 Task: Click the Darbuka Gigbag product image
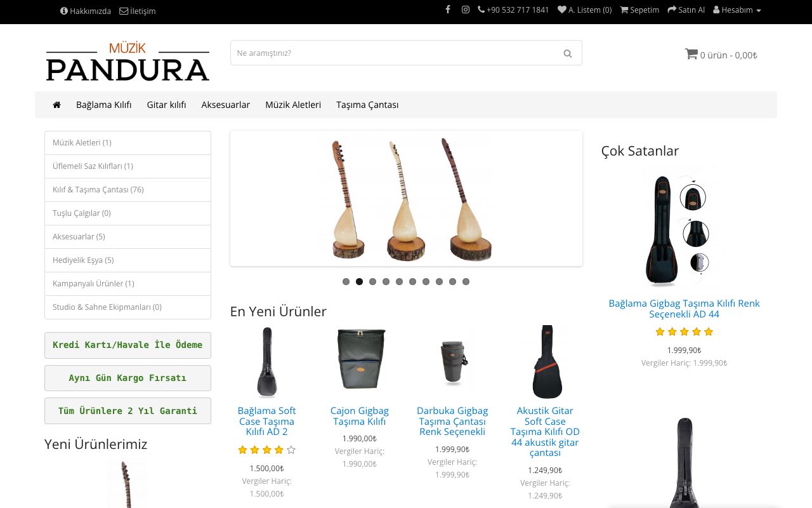coord(452,362)
